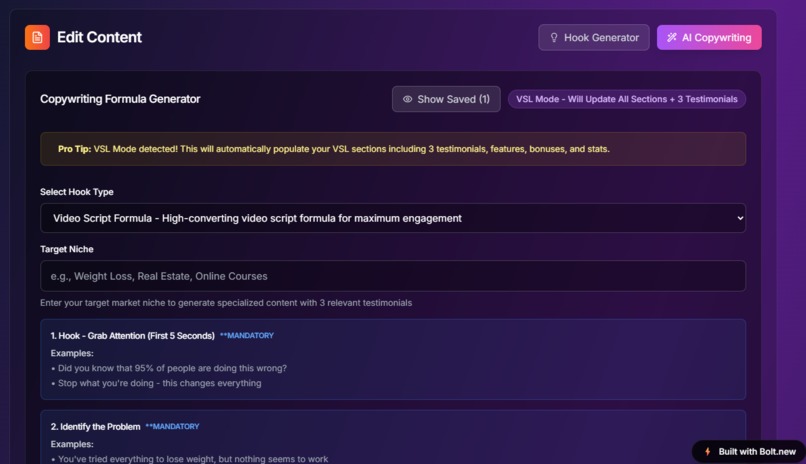Click the MANDATORY tag beside Hook section

point(247,336)
